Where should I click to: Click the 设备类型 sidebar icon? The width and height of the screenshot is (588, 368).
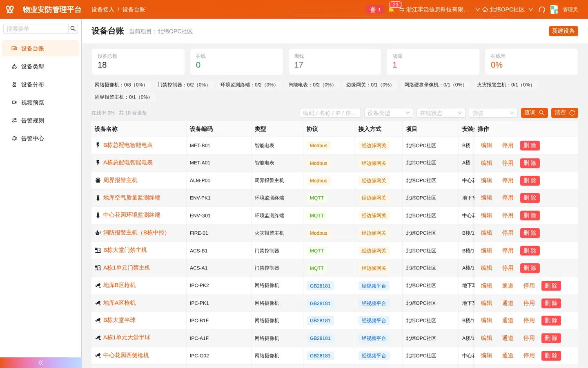pos(14,67)
